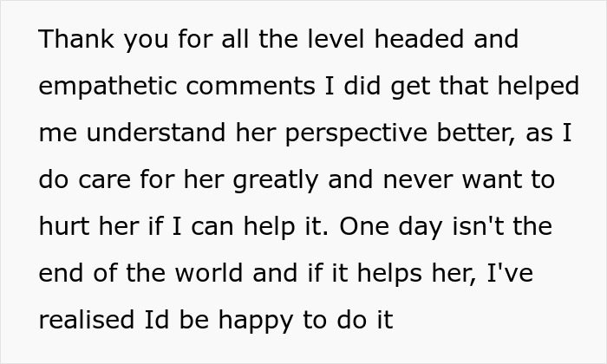Image resolution: width=607 pixels, height=364 pixels.
Task: Click the word "never" in the fourth line
Action: tap(418, 180)
